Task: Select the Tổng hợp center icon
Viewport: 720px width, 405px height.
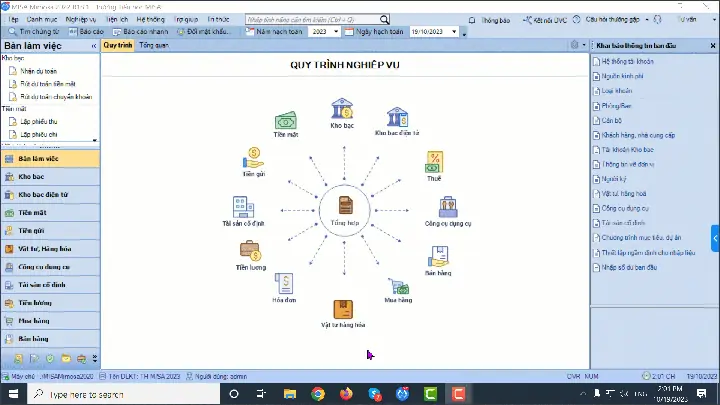Action: [343, 205]
